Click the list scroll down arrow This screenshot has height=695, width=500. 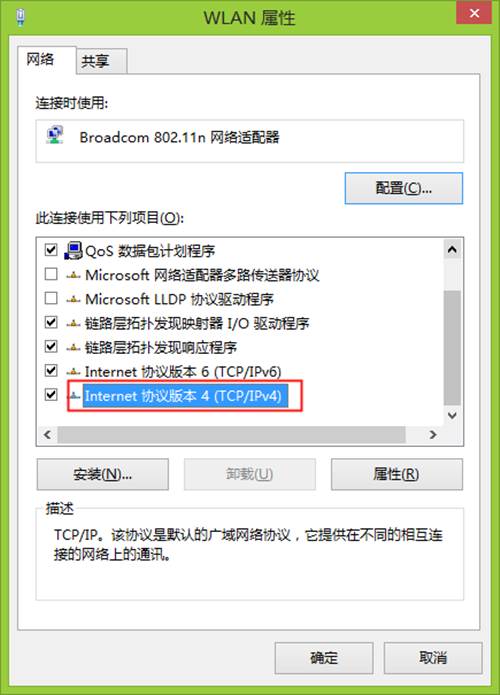452,416
